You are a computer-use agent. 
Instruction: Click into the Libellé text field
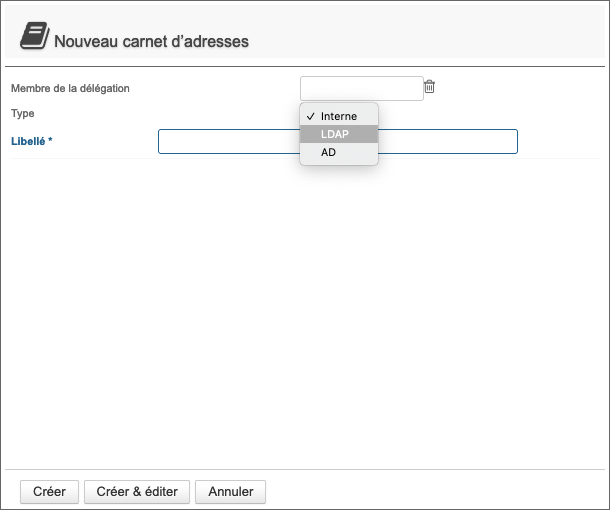228,142
